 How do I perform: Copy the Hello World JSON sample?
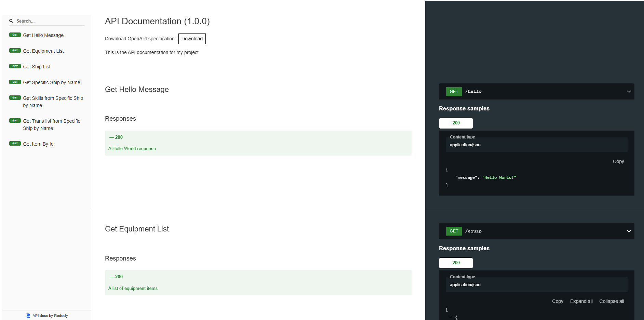618,161
